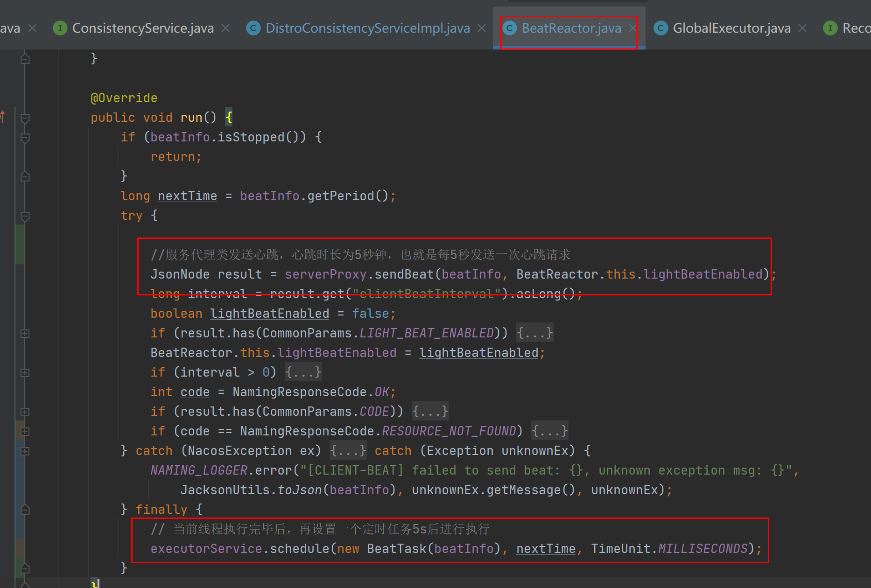
Task: Click the JacksonUtils.toJson call
Action: pyautogui.click(x=251, y=490)
